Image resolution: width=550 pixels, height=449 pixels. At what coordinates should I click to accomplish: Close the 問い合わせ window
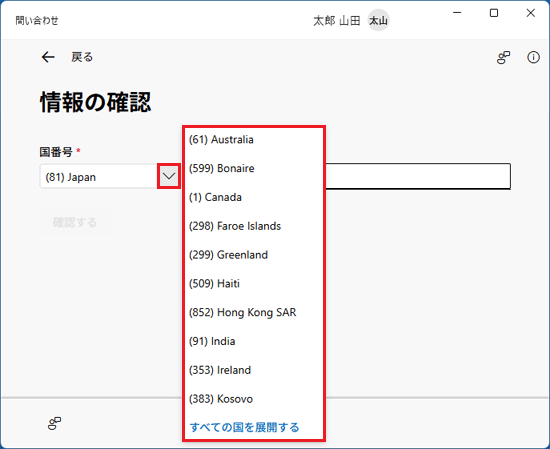click(531, 13)
